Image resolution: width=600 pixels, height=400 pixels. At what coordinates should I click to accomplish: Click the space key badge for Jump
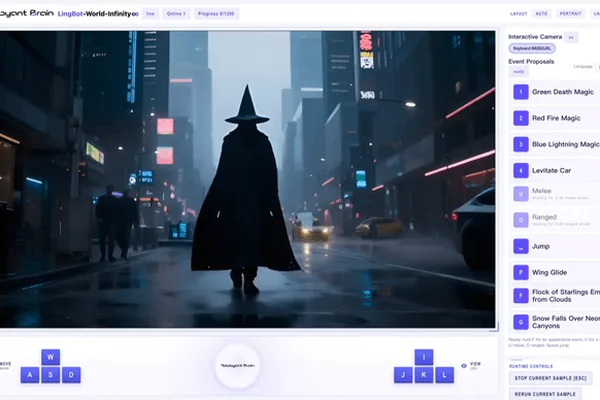(521, 246)
